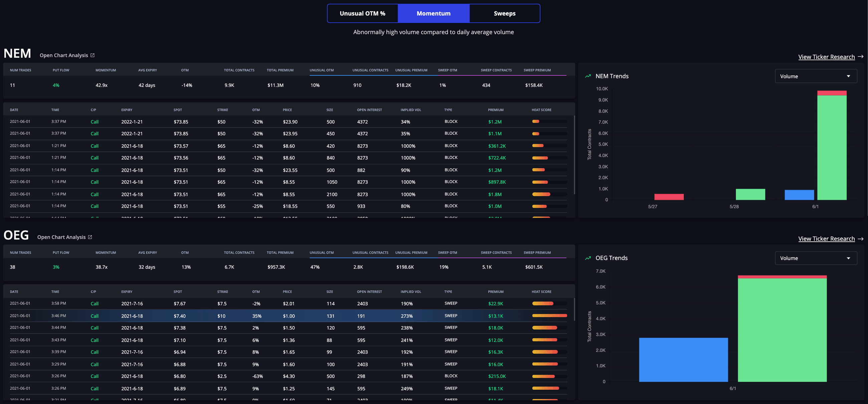
Task: Sort NEM trades by PREMIUM column header
Action: coord(496,110)
